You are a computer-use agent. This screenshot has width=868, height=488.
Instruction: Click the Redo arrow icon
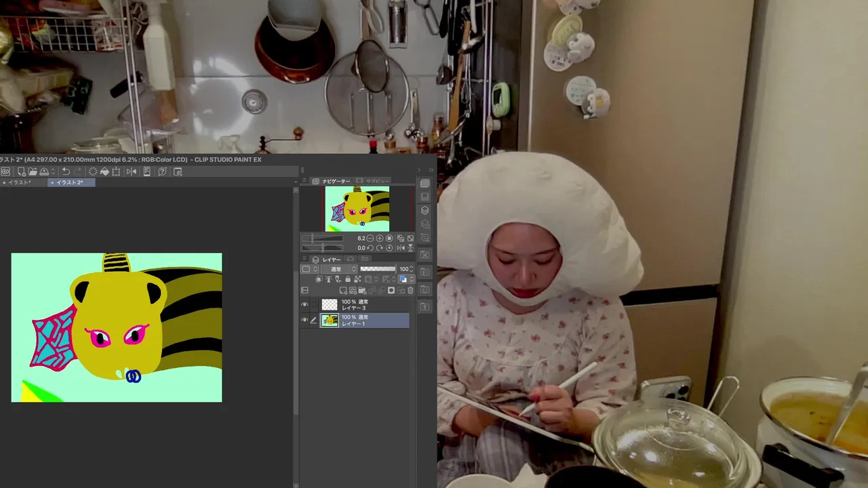coord(77,171)
